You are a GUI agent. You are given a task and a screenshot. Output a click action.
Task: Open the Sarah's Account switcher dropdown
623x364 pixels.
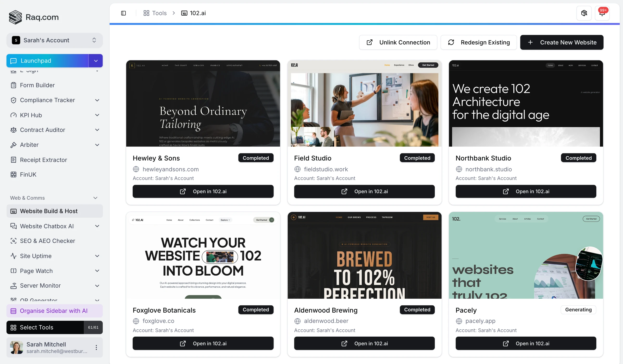(x=55, y=40)
